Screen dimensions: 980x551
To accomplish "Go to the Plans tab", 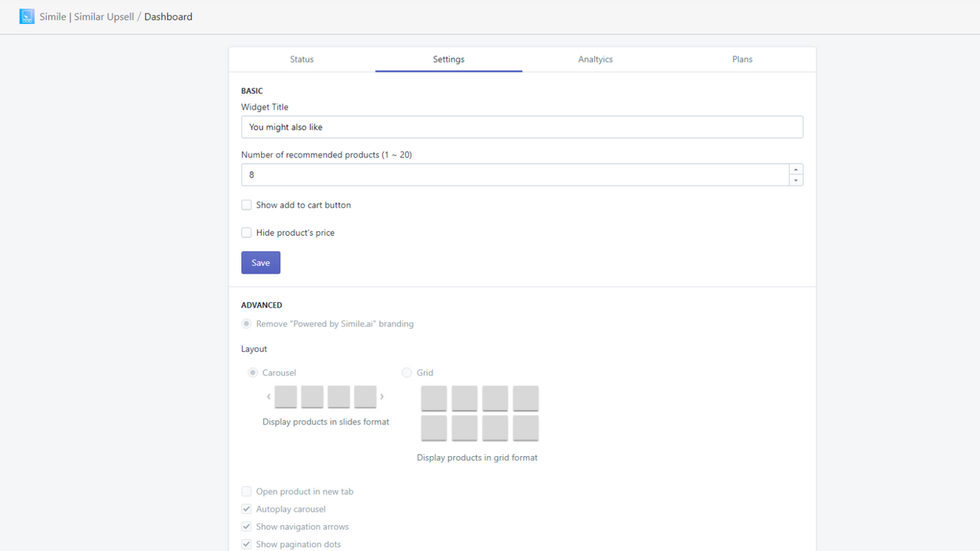I will point(742,59).
